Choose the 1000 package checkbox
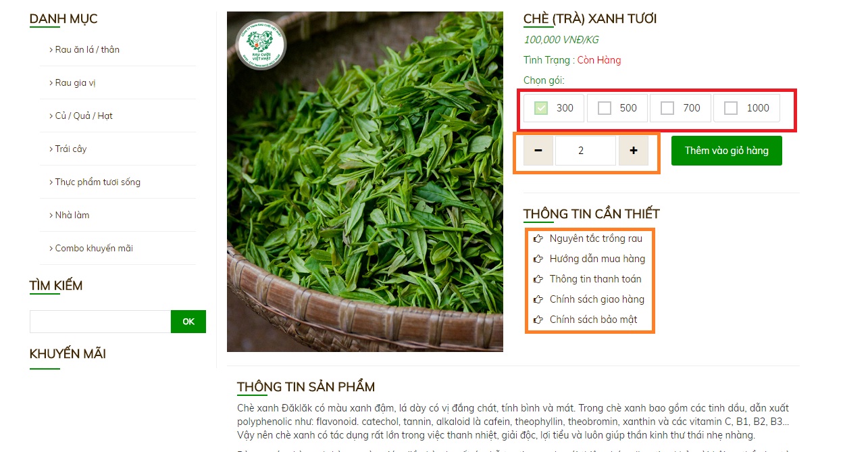 point(731,108)
